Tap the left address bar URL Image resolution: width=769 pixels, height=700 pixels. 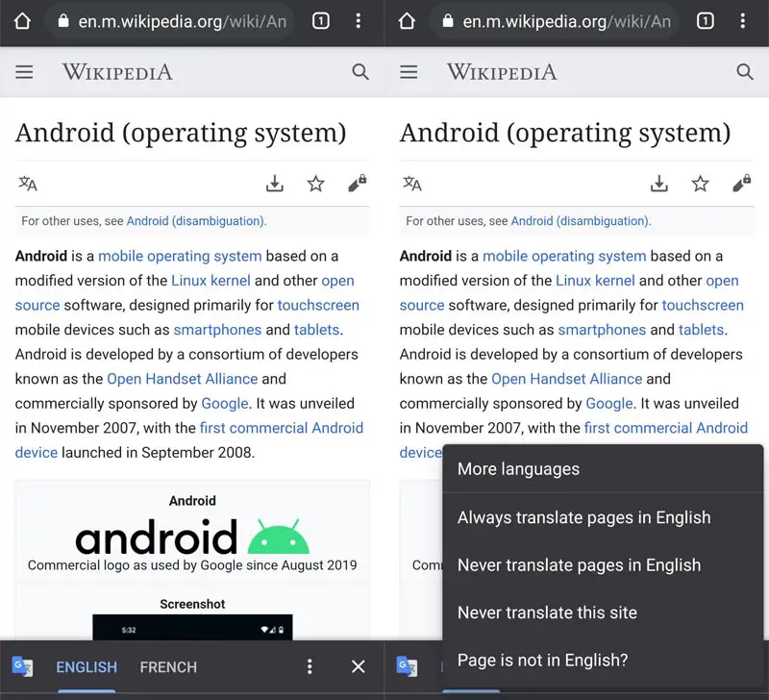tap(182, 21)
